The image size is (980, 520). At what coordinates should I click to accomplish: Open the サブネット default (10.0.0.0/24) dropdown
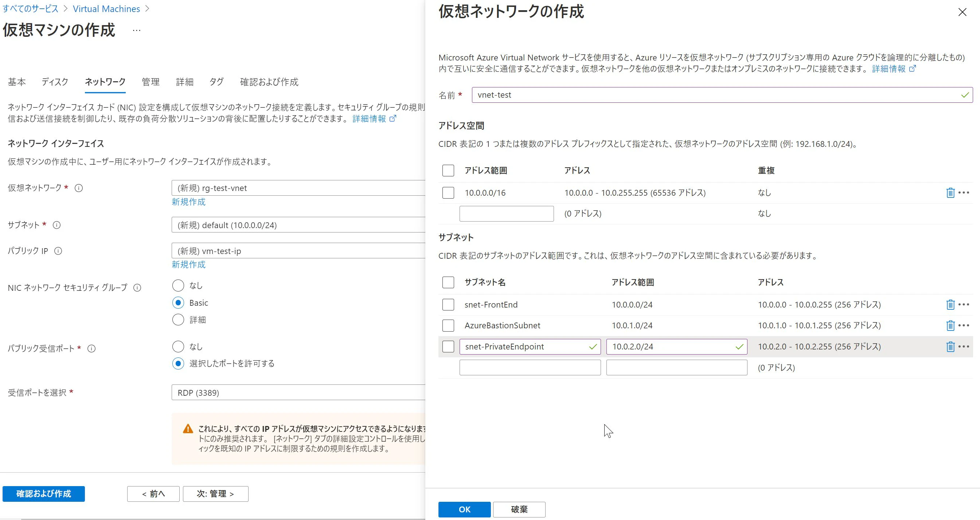pos(298,225)
